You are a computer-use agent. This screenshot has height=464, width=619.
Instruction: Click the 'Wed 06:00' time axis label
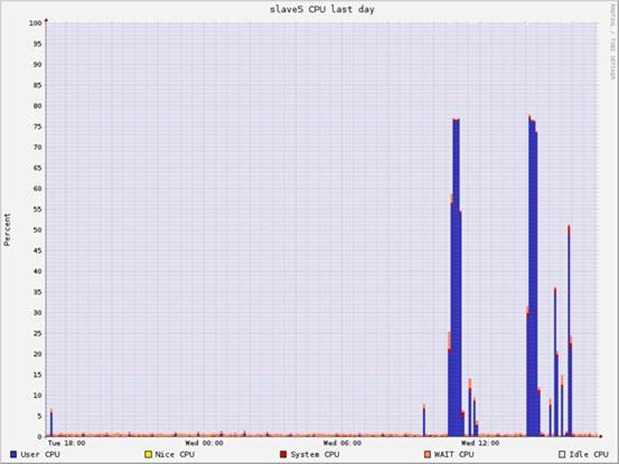[x=342, y=443]
